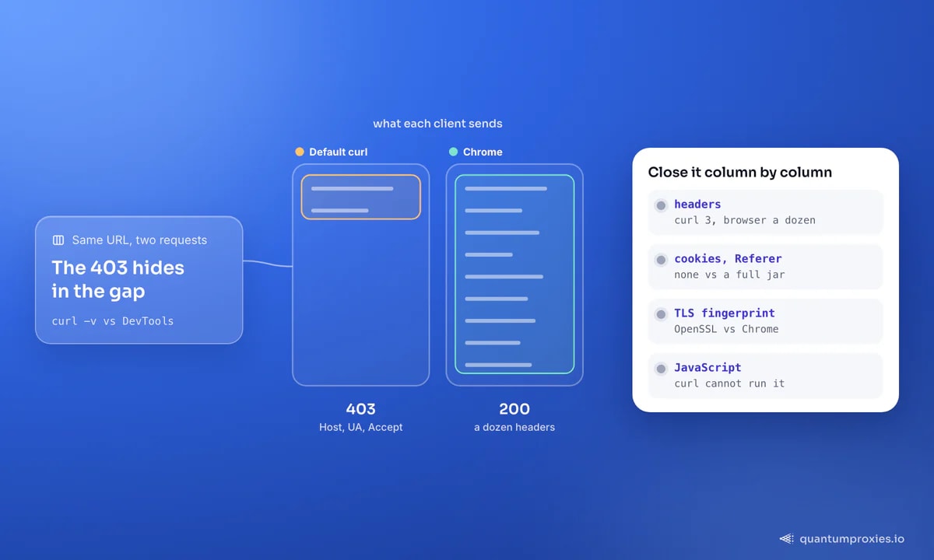Select the TLS fingerprint card
Screen dimensions: 934x560
pos(766,321)
